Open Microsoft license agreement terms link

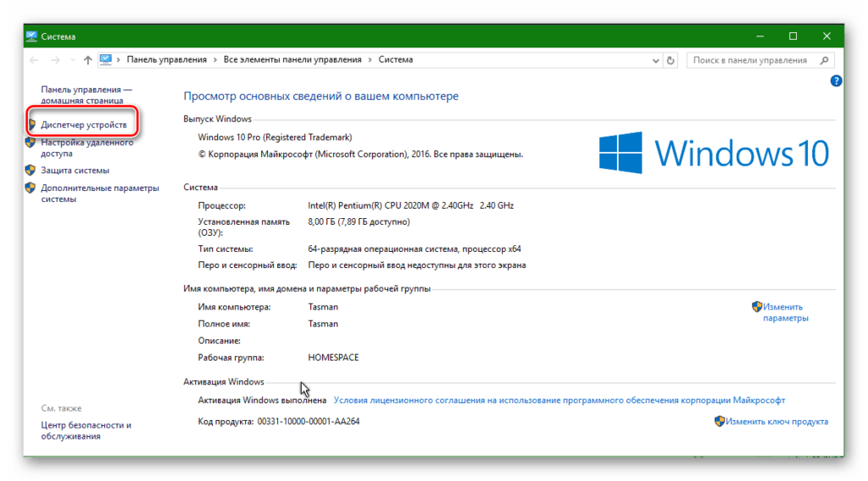click(559, 400)
